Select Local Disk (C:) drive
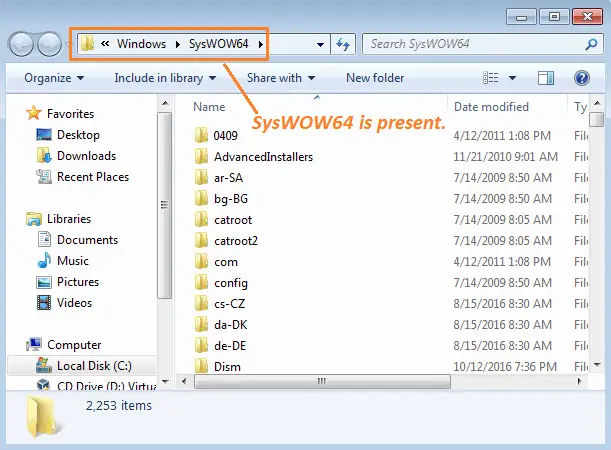This screenshot has width=611, height=450. pos(82,366)
